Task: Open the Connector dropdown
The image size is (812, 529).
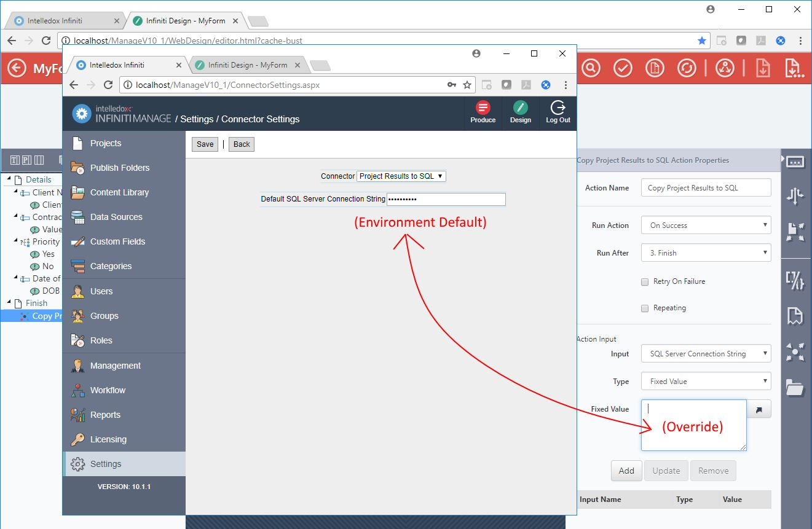Action: [401, 176]
